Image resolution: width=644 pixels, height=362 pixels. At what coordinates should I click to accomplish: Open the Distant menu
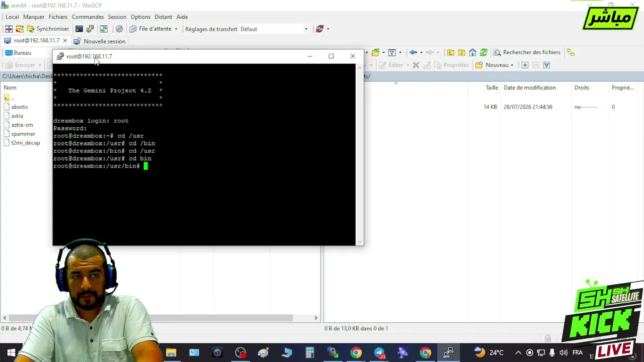pos(163,17)
